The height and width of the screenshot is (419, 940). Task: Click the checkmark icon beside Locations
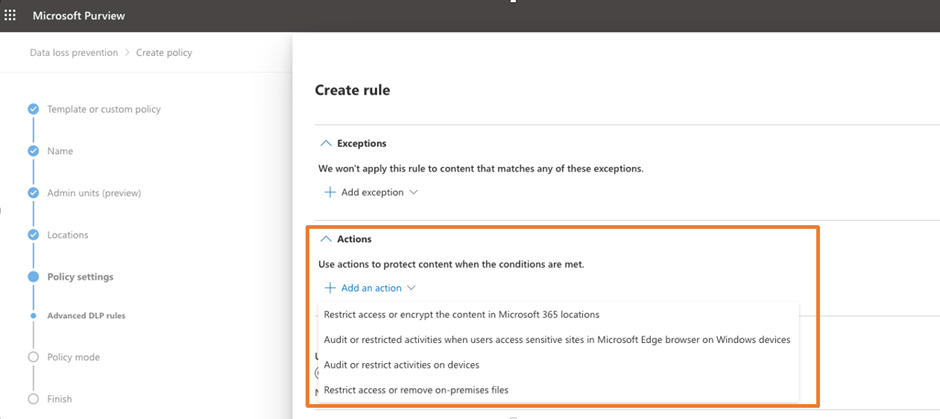34,235
